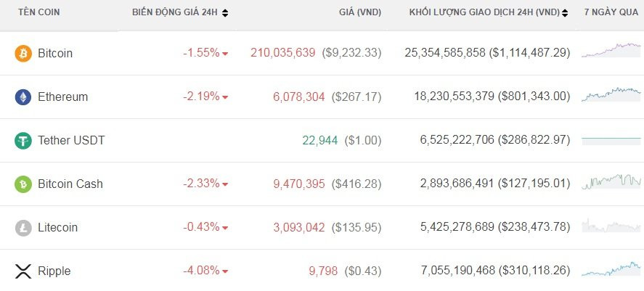Click Bitcoin's red down-arrow price change indicator
This screenshot has height=291, width=644.
pos(225,54)
